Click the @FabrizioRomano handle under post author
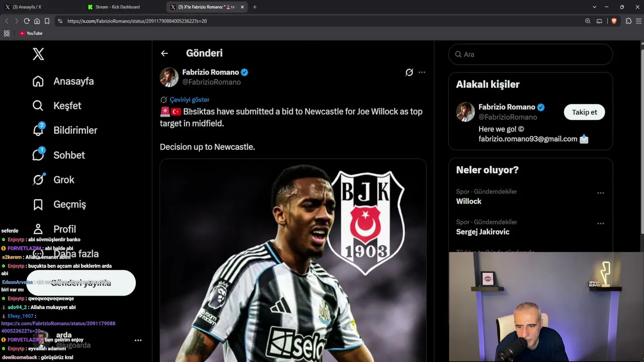The height and width of the screenshot is (362, 644). pos(211,82)
